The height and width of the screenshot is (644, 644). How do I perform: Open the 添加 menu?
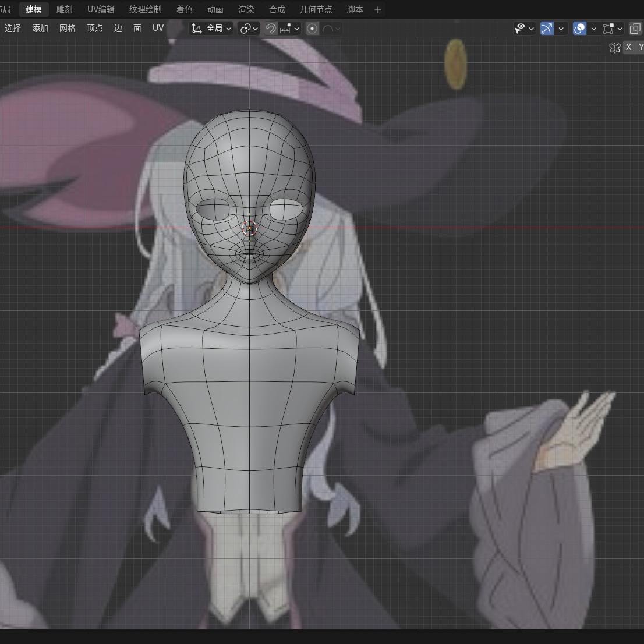click(x=40, y=29)
